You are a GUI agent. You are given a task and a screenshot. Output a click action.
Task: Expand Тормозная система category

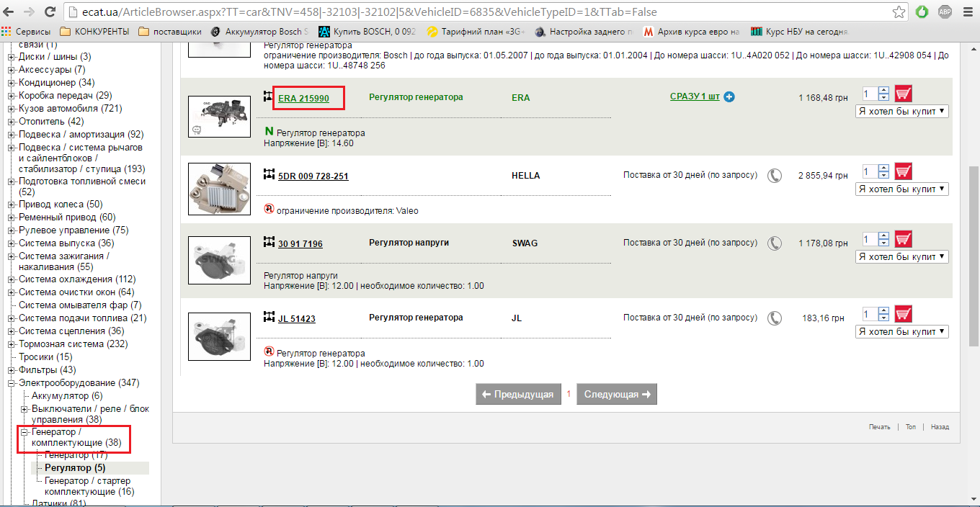coord(11,344)
